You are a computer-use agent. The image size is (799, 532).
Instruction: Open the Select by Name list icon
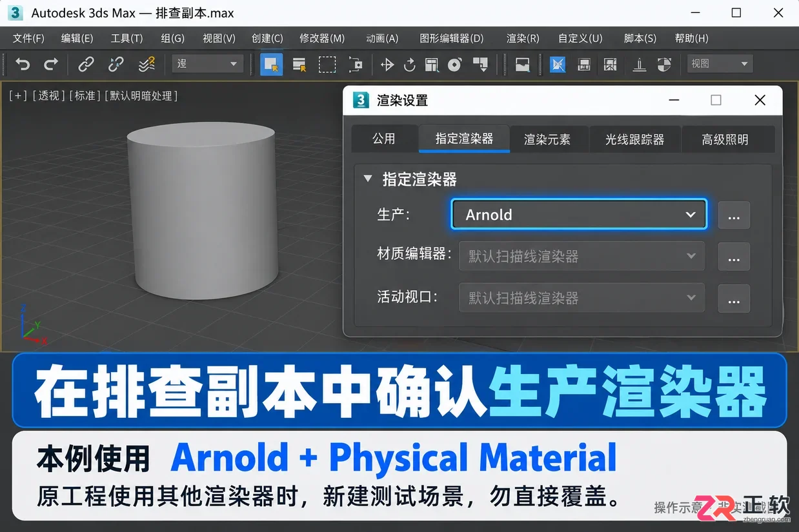click(299, 64)
